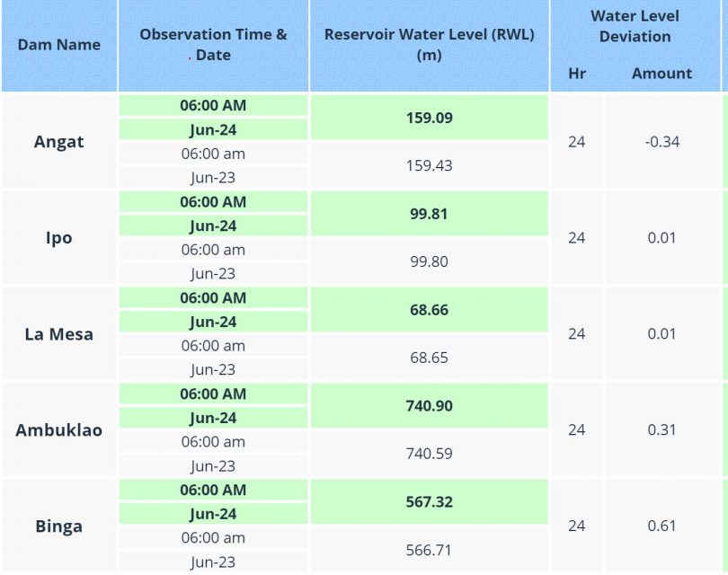Image resolution: width=728 pixels, height=575 pixels.
Task: Click Ambuklao's current level 740.90
Action: coord(429,406)
